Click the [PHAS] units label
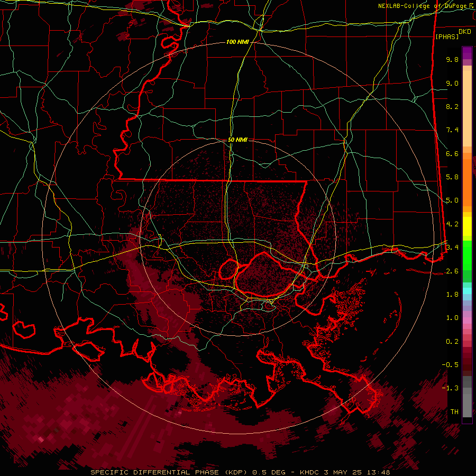The width and height of the screenshot is (476, 476). [x=447, y=36]
